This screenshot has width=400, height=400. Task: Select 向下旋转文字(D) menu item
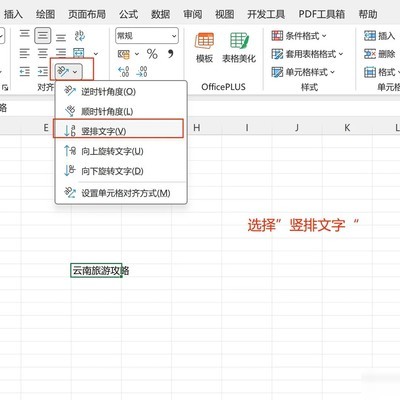(x=121, y=171)
